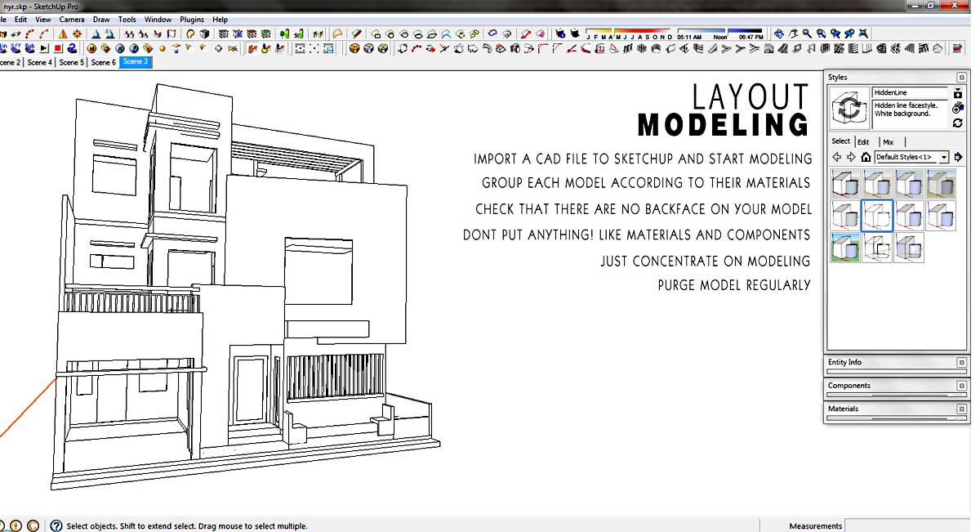The image size is (980, 532).
Task: Select the Pan hand tool
Action: tap(793, 34)
